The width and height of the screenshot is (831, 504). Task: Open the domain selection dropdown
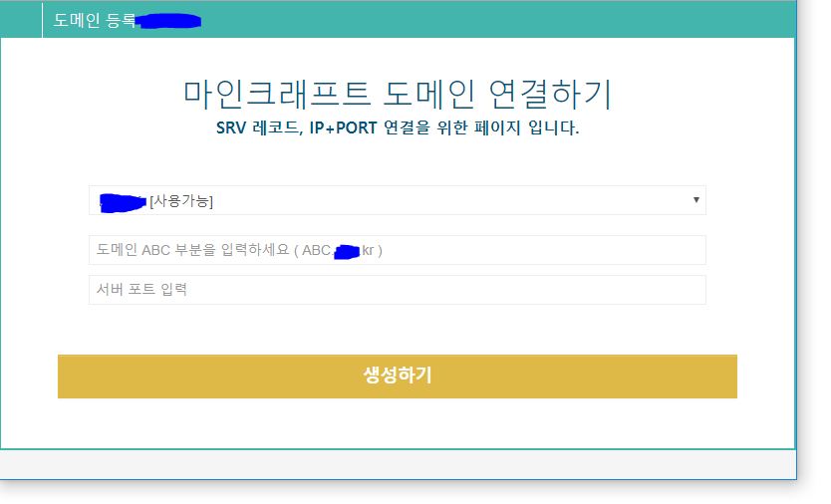[x=397, y=200]
